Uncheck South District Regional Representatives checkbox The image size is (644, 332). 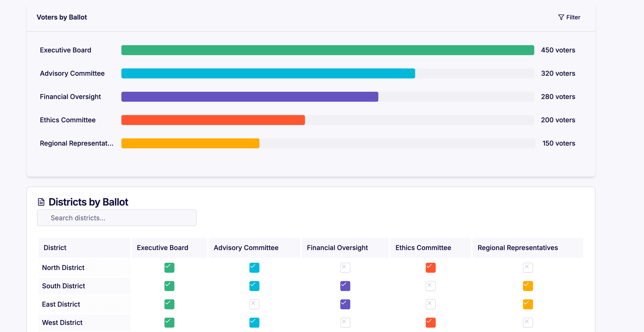tap(528, 286)
